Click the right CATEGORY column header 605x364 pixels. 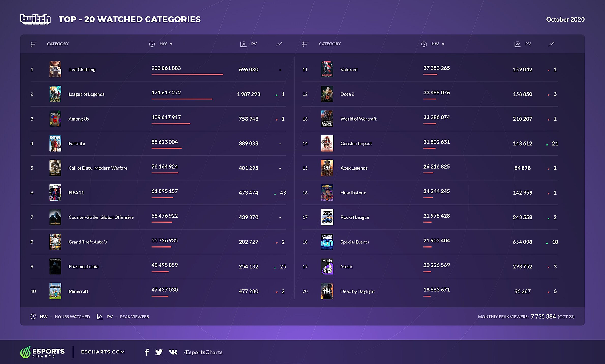pos(330,44)
